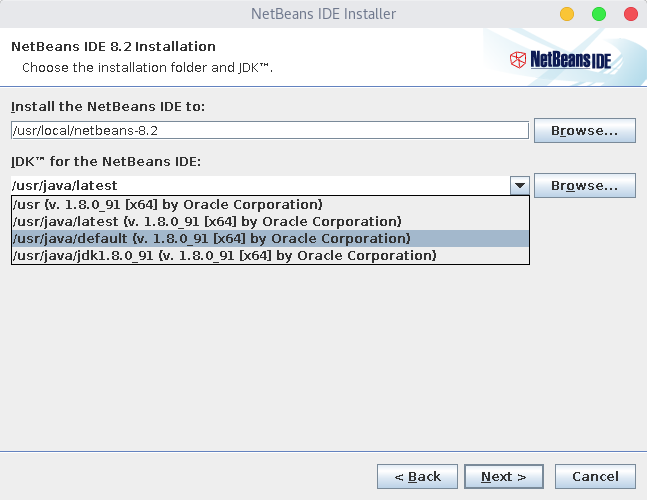Click the 'NetBeans IDE Installer' window title
This screenshot has width=647, height=500.
tap(324, 14)
